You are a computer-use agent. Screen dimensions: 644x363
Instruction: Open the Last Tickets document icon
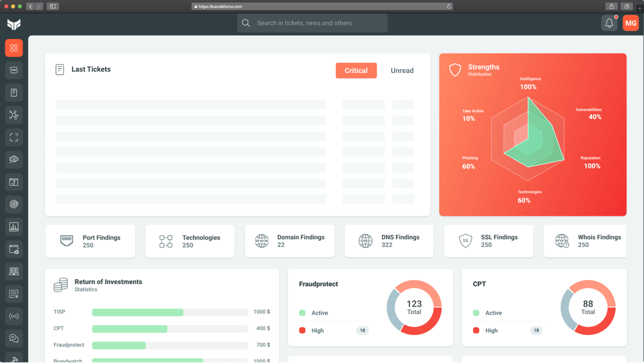60,69
